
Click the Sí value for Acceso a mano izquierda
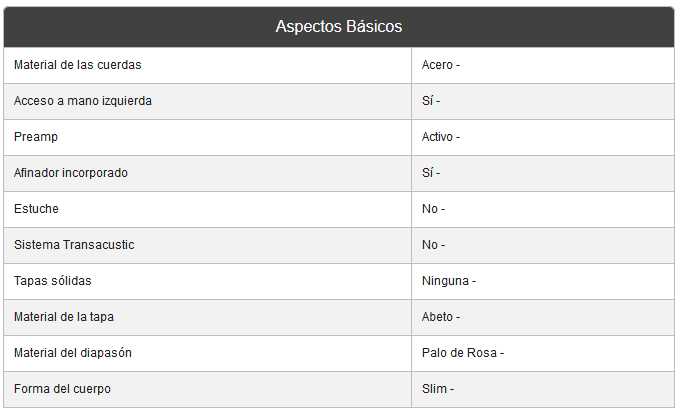pyautogui.click(x=430, y=101)
